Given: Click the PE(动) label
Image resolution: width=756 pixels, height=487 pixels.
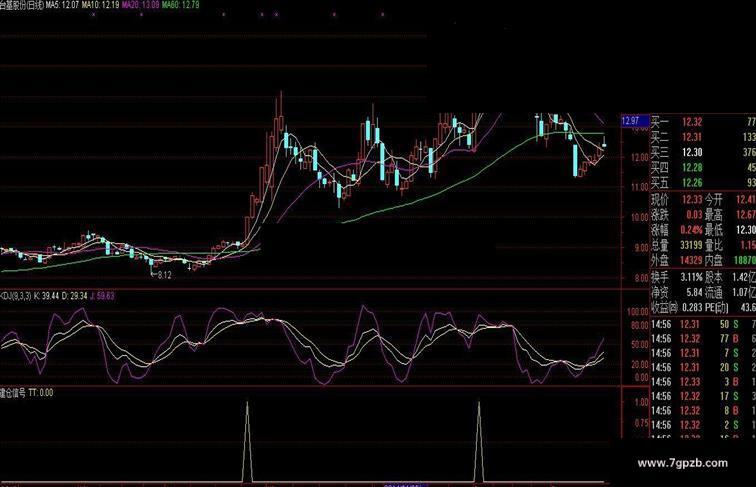Looking at the screenshot, I should click(x=717, y=307).
